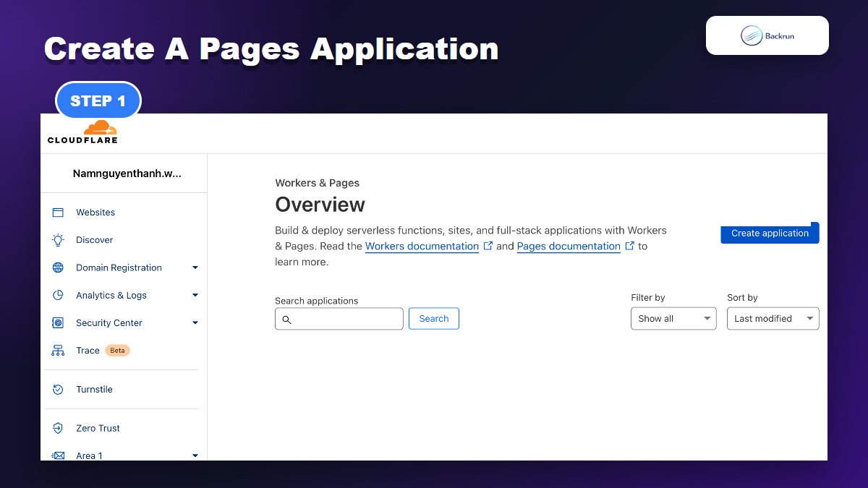Click the Beta badge next to Trace

coord(117,351)
